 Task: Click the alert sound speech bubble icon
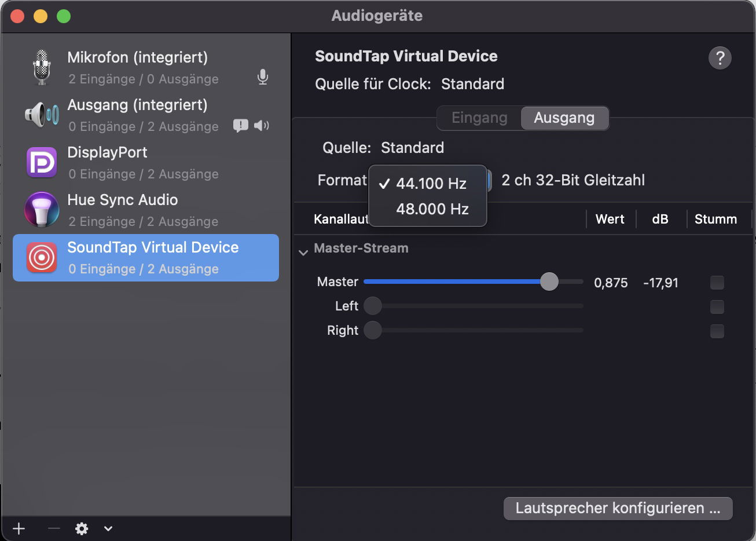click(240, 126)
